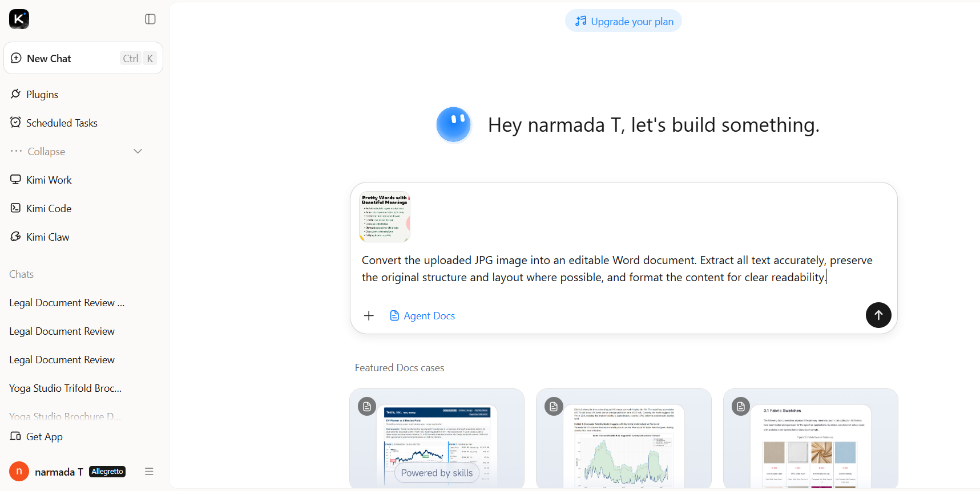
Task: Open Kimi Work
Action: [x=49, y=180]
